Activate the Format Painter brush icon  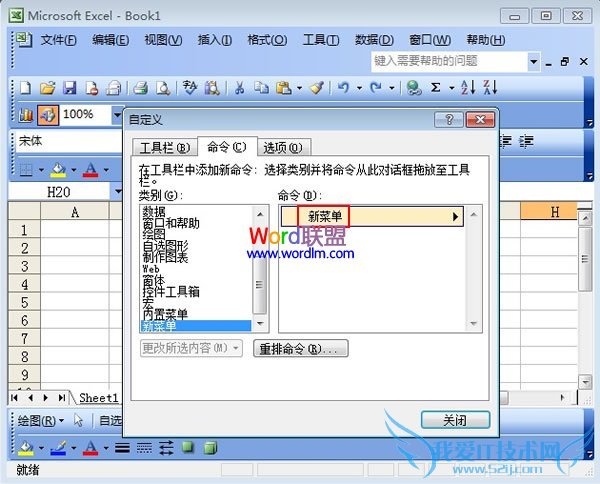317,88
